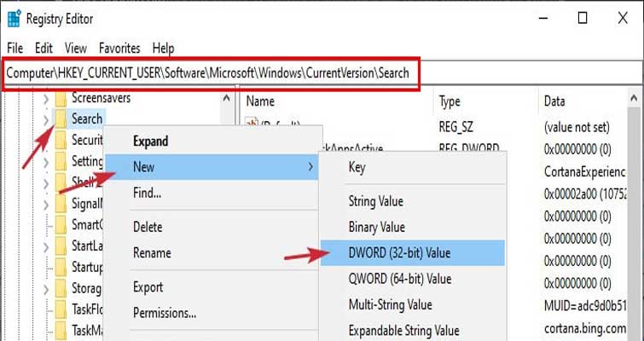This screenshot has height=341, width=644.
Task: Select the Screensavers key folder icon
Action: pos(61,98)
